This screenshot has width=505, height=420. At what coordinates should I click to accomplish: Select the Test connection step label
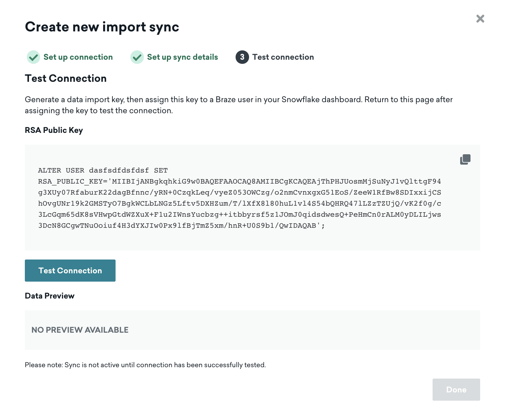[x=283, y=57]
